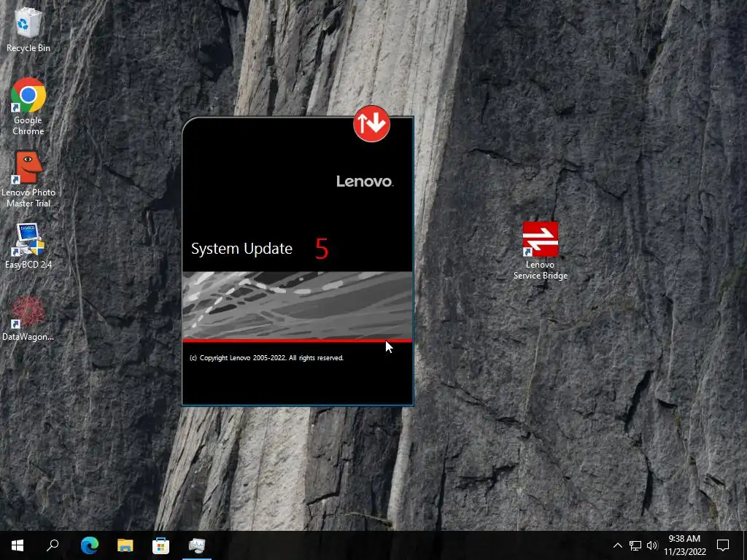Select the EasyBCD 2.4 desktop shortcut
747x560 pixels.
point(28,246)
